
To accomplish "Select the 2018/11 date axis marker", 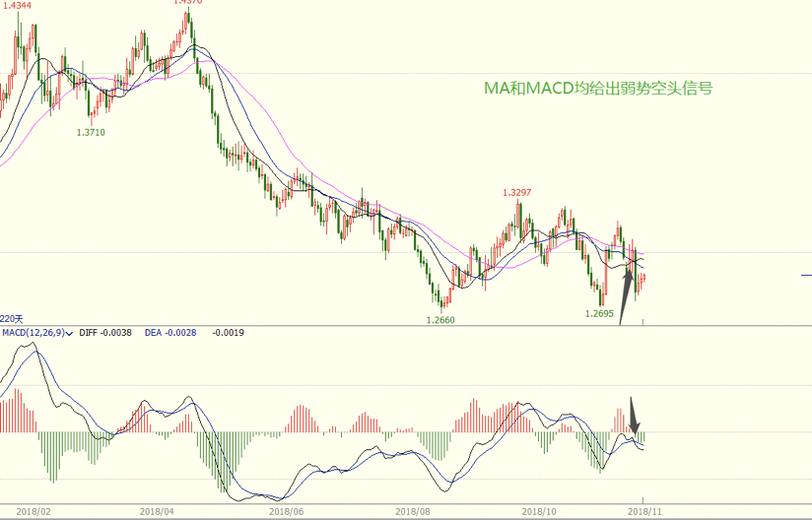I will pos(644,512).
